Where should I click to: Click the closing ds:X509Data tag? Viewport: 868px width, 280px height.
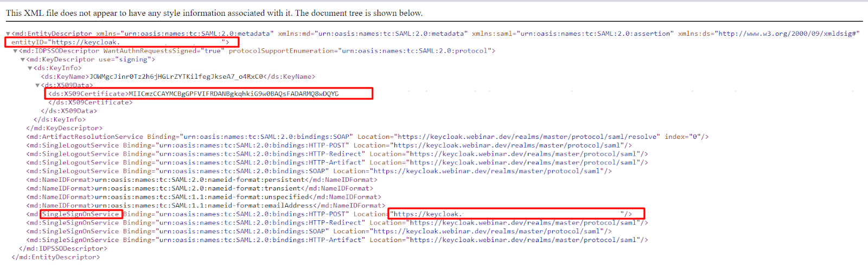(x=69, y=111)
